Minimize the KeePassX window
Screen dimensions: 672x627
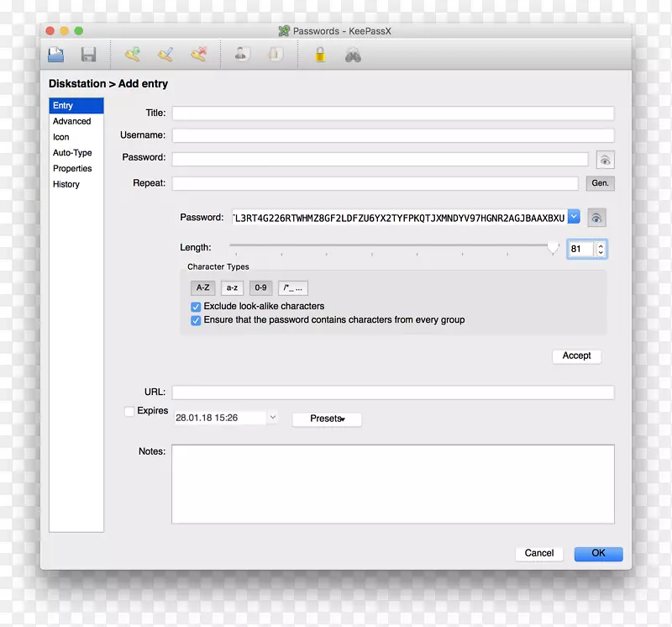[65, 31]
